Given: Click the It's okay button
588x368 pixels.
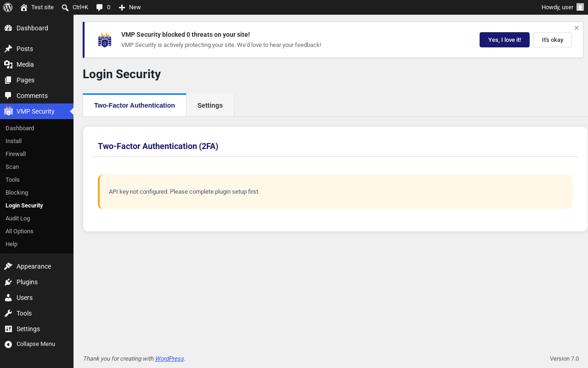Looking at the screenshot, I should pyautogui.click(x=553, y=40).
